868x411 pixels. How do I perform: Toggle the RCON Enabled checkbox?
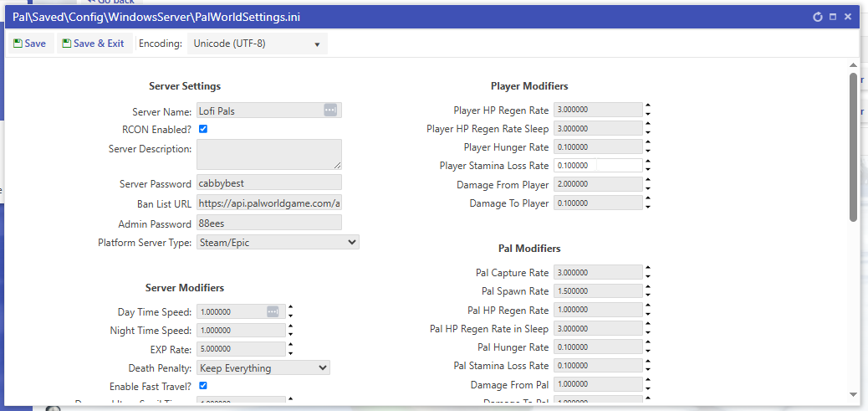point(203,129)
